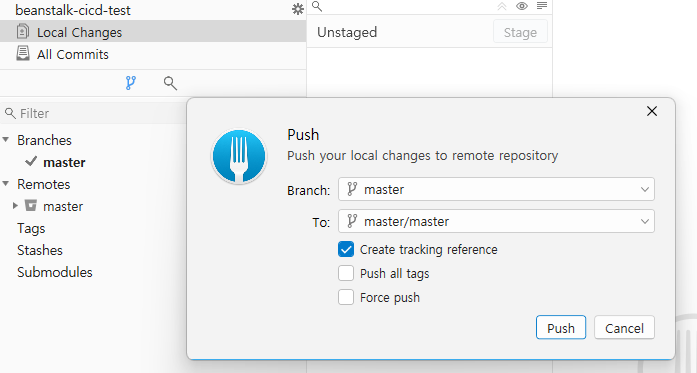
Task: Open the Submodules section
Action: pyautogui.click(x=55, y=272)
